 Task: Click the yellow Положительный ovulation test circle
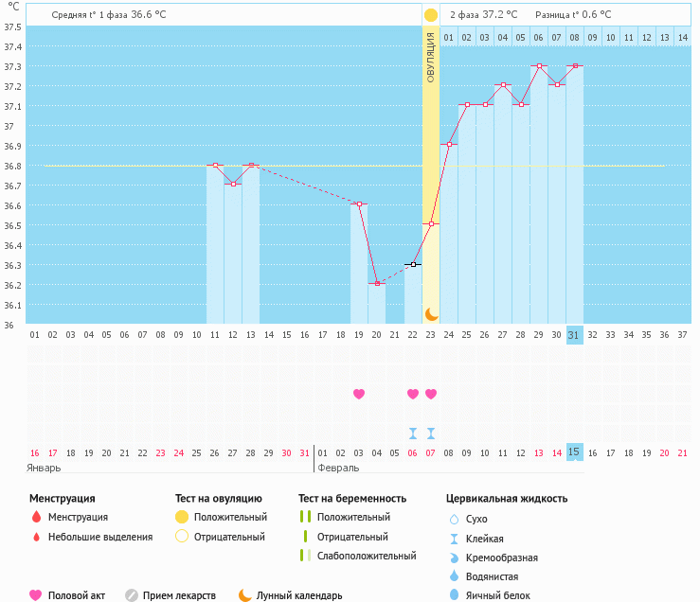point(182,517)
